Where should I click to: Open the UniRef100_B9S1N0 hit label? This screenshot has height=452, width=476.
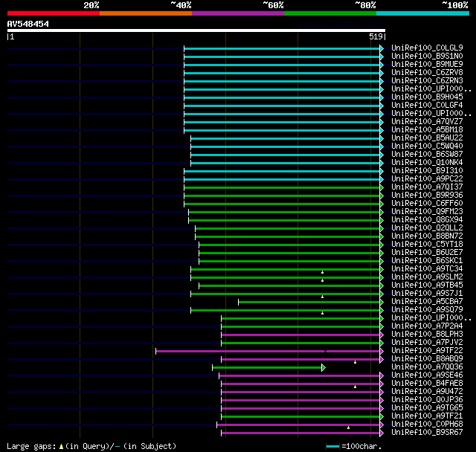click(x=427, y=56)
